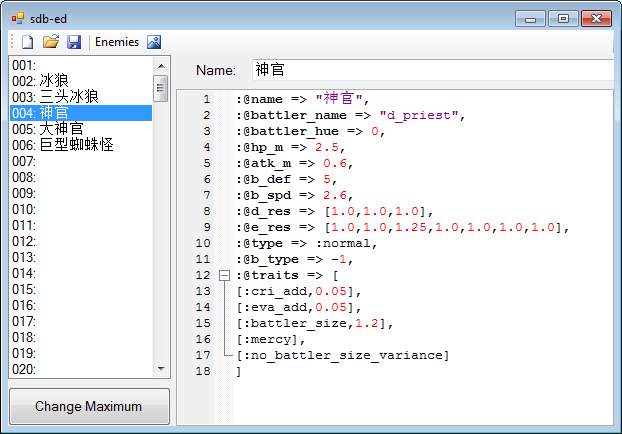Viewport: 622px width, 434px height.
Task: Select list entry 003: 三头冰狼
Action: click(x=81, y=97)
